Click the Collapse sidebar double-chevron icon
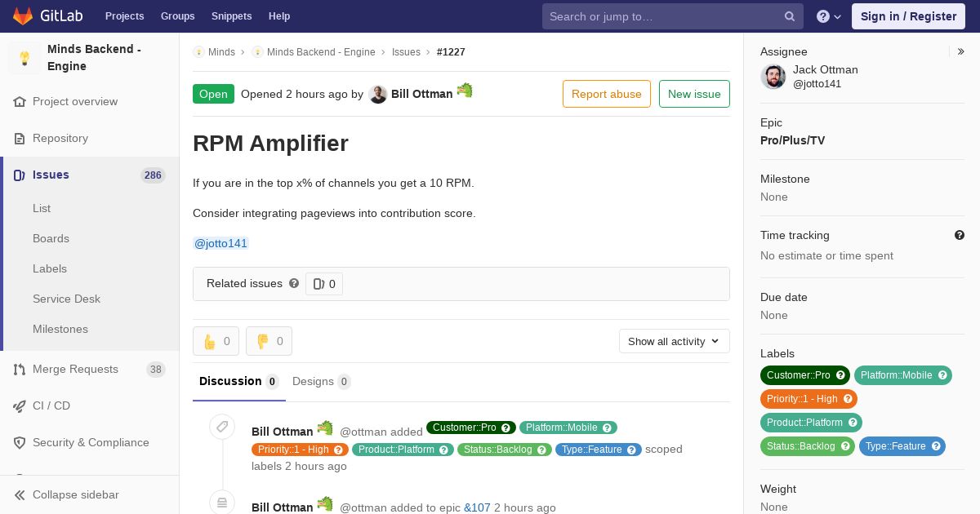 20,495
